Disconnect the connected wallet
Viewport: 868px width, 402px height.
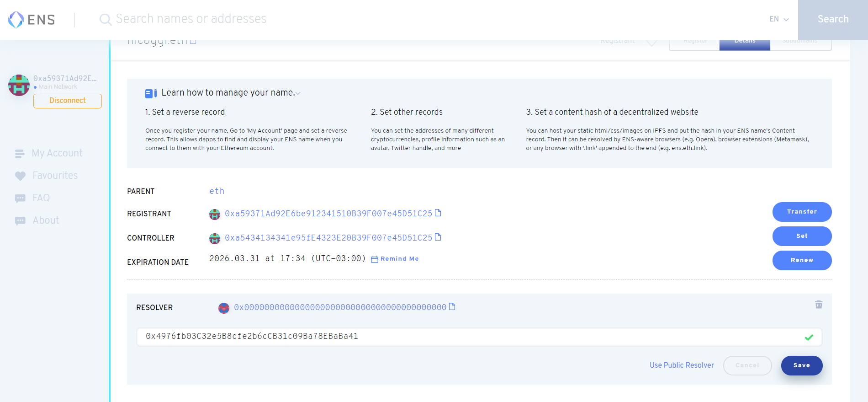click(68, 101)
